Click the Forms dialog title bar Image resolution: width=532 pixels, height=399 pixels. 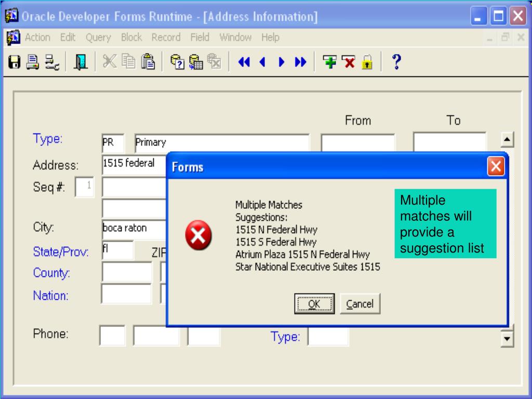click(x=327, y=167)
